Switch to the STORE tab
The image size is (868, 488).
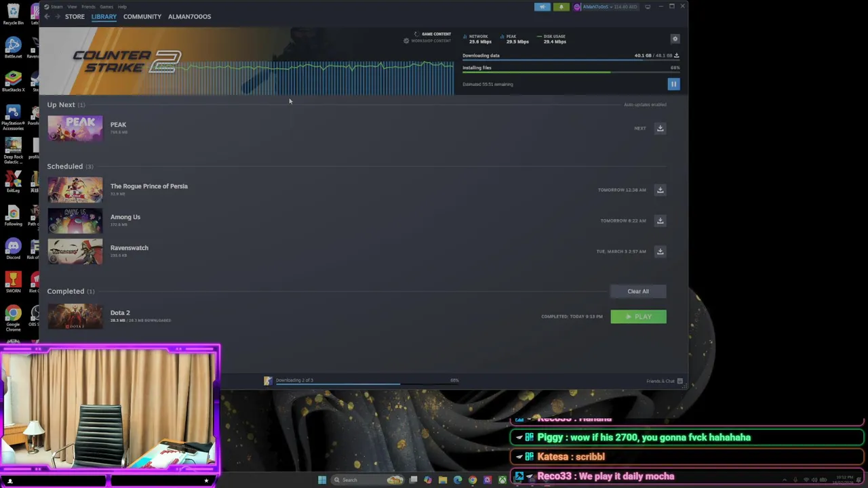point(75,16)
